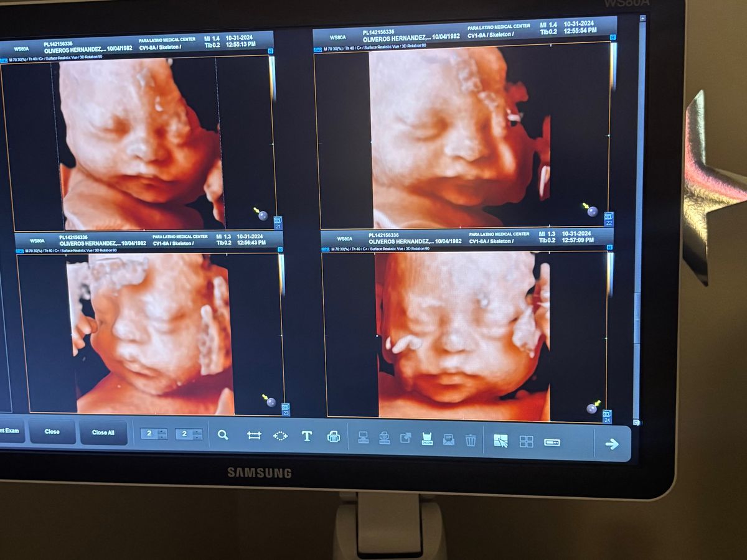Go to next page with right arrow
Viewport: 747px width, 560px height.
612,444
